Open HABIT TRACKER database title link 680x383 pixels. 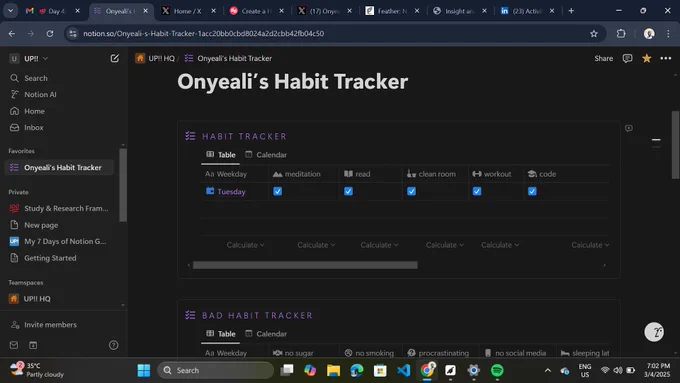coord(244,136)
